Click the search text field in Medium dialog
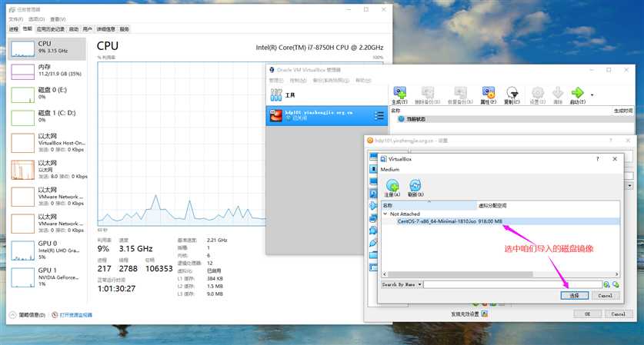The image size is (644, 345). tap(512, 284)
